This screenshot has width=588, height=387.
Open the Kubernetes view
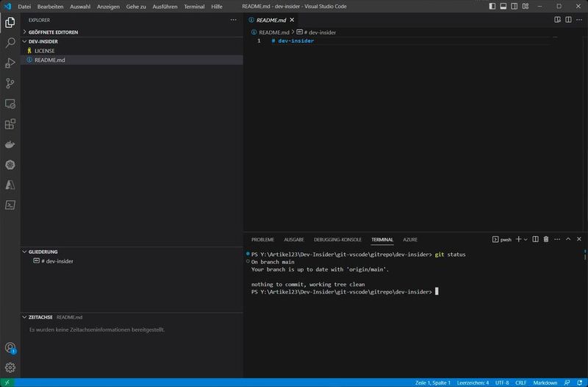point(10,164)
